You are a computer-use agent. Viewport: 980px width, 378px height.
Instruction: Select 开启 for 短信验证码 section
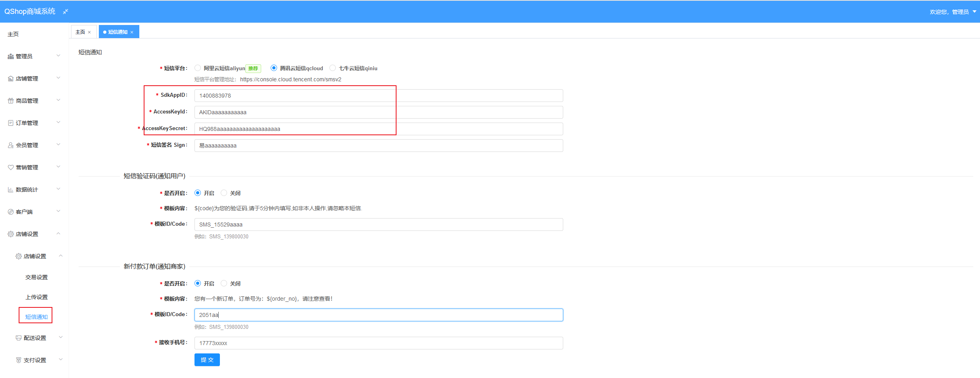198,193
